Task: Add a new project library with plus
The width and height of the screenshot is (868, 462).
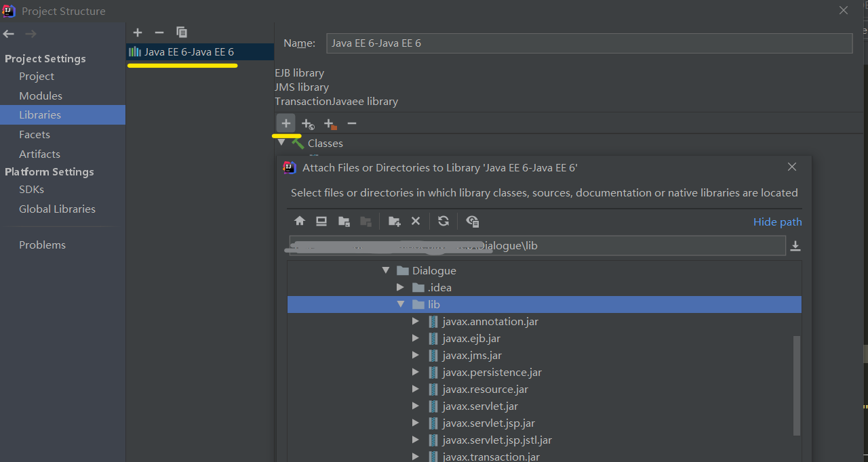Action: tap(138, 32)
